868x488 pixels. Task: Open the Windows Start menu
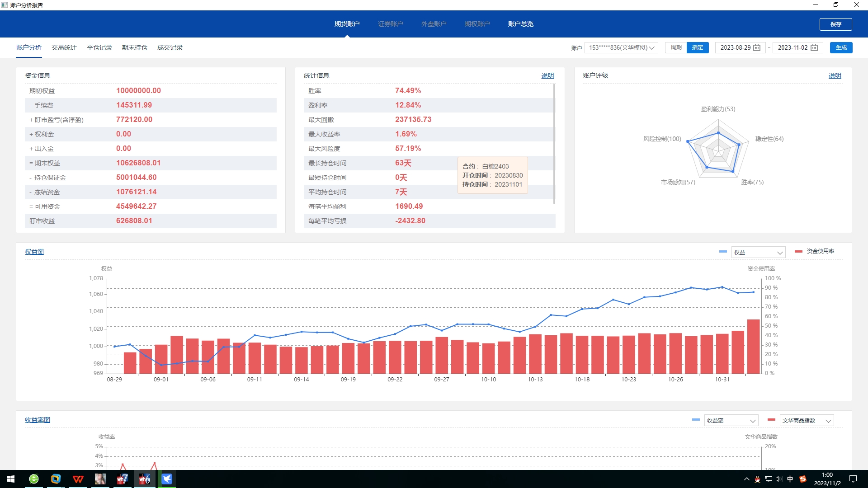pyautogui.click(x=11, y=479)
